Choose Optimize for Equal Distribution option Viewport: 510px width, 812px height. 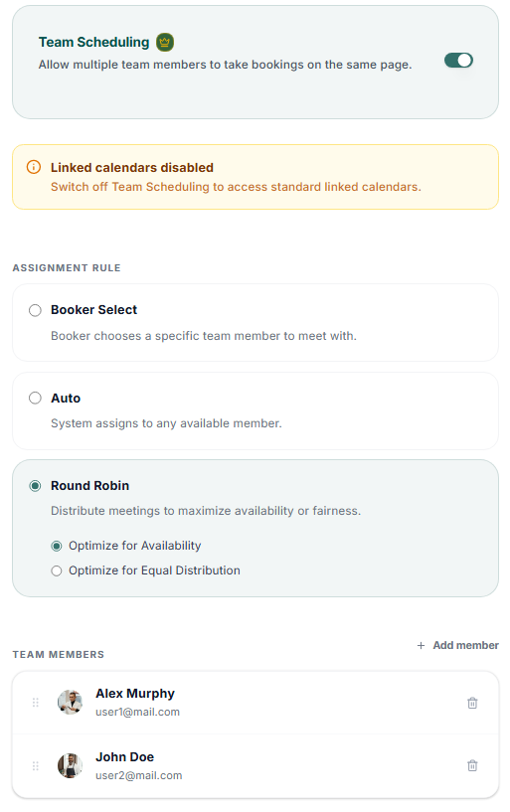(x=57, y=570)
